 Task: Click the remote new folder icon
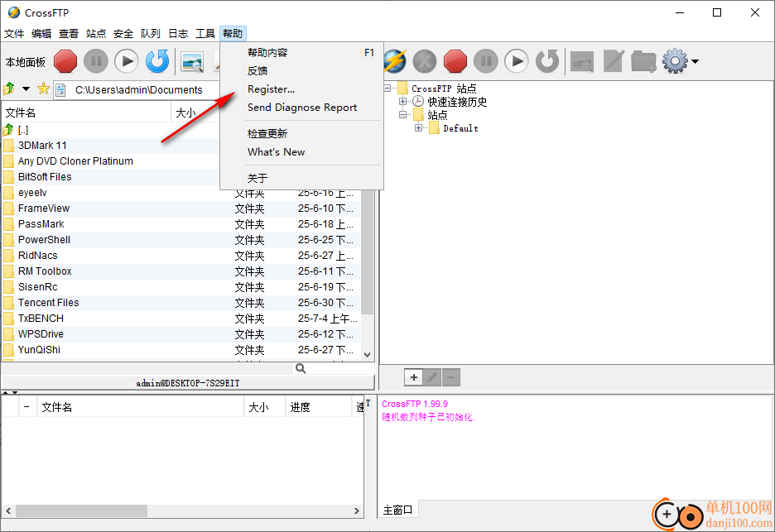[x=643, y=62]
